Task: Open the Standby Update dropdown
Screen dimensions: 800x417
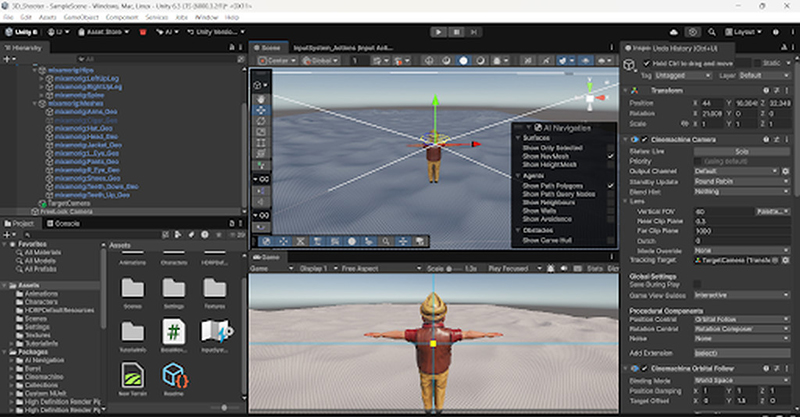Action: pyautogui.click(x=742, y=181)
